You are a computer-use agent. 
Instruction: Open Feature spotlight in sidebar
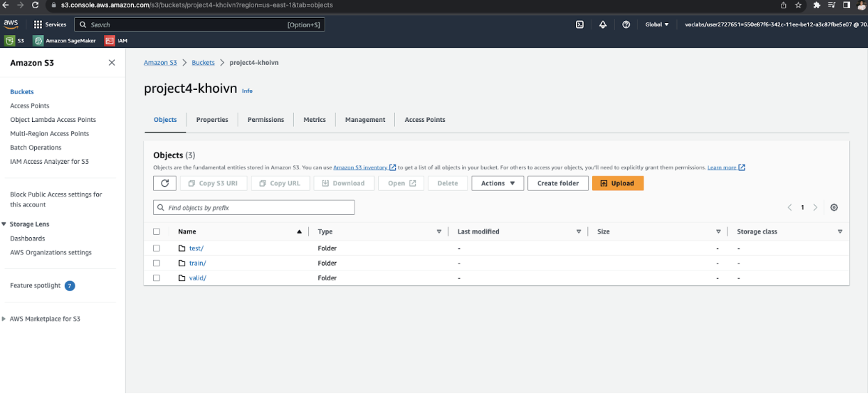36,286
